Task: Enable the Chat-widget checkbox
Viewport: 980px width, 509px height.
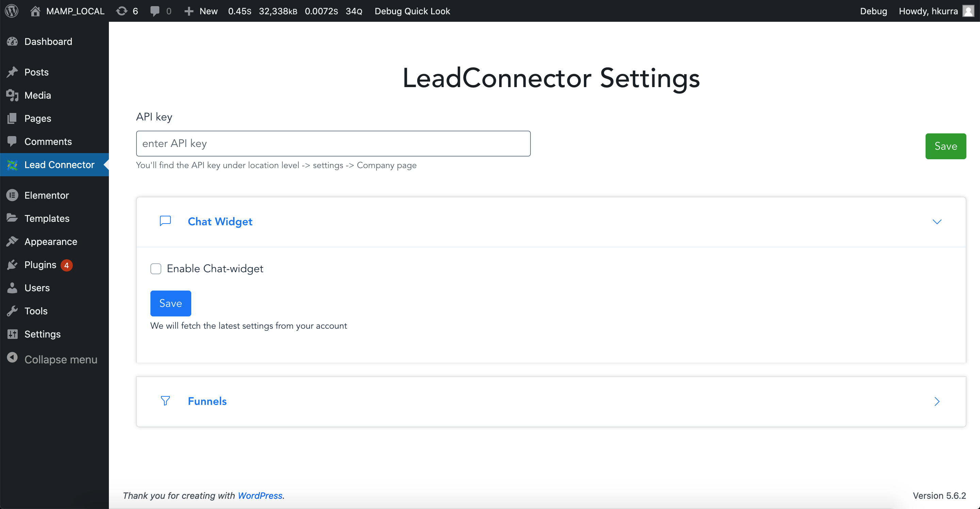Action: [x=156, y=268]
